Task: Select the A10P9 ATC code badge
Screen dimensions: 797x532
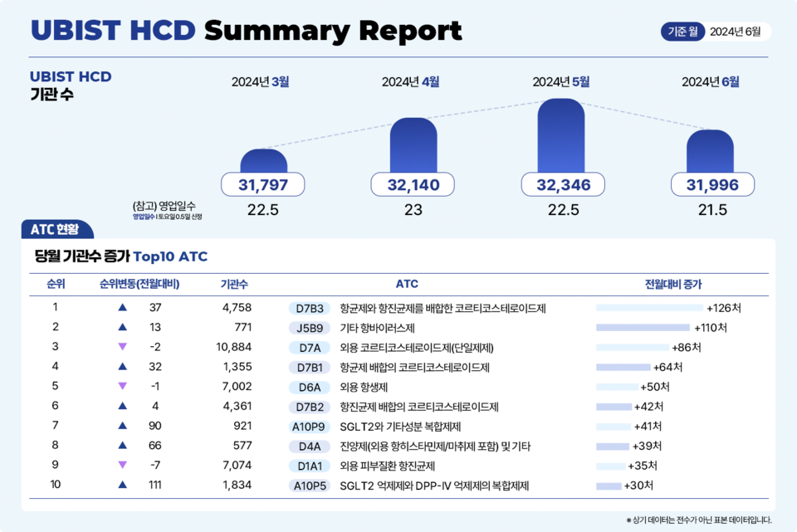Action: click(310, 426)
